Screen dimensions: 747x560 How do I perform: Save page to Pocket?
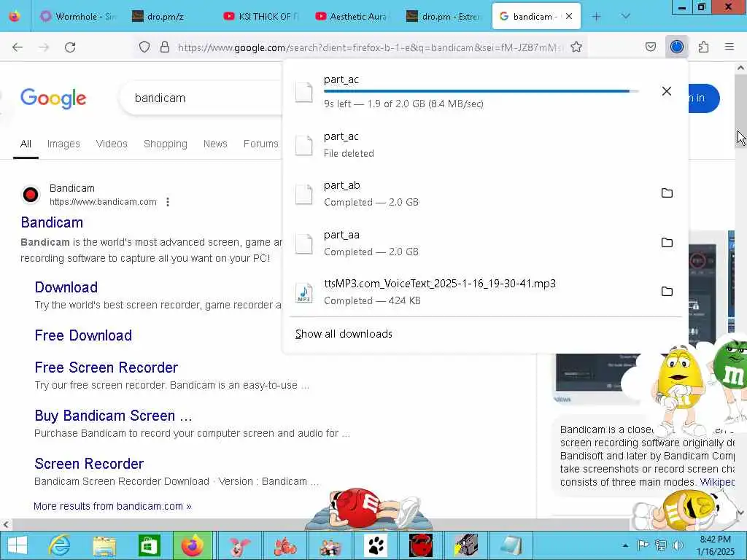650,47
